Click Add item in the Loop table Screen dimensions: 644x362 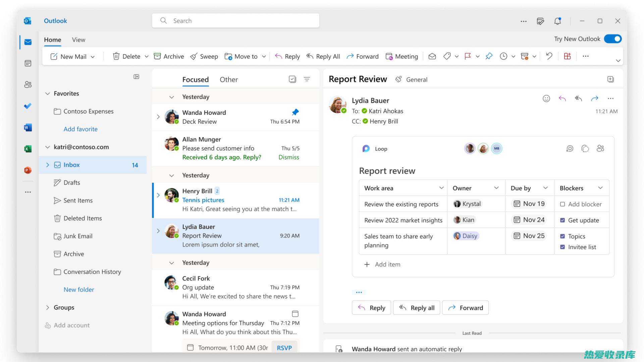pos(382,264)
